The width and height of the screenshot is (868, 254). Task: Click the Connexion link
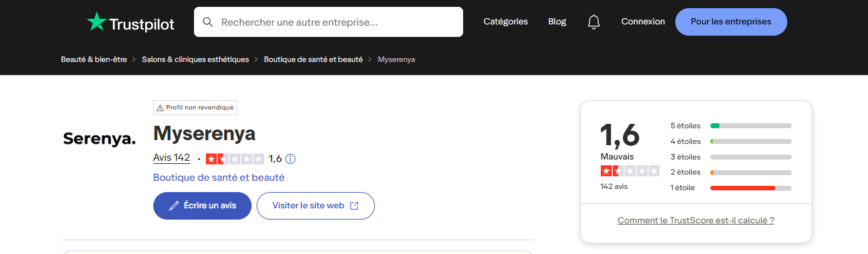[x=643, y=22]
